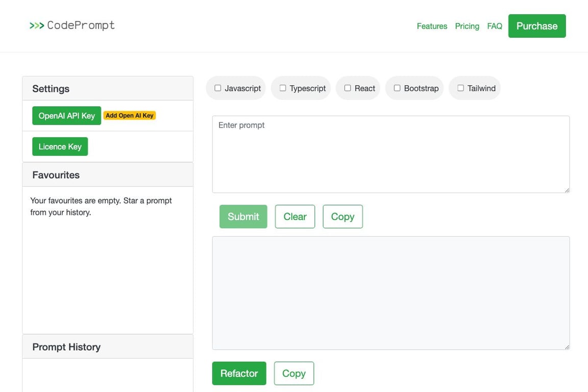Toggle the Bootstrap checkbox

click(397, 88)
